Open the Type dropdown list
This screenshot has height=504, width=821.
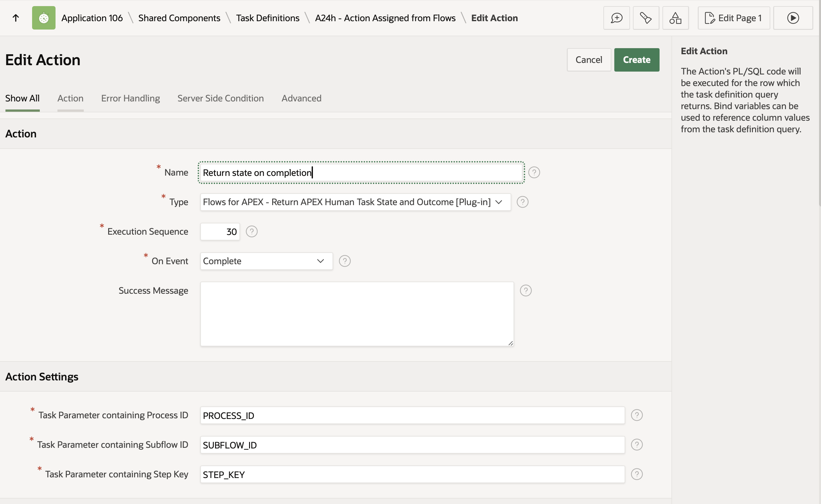(x=356, y=202)
